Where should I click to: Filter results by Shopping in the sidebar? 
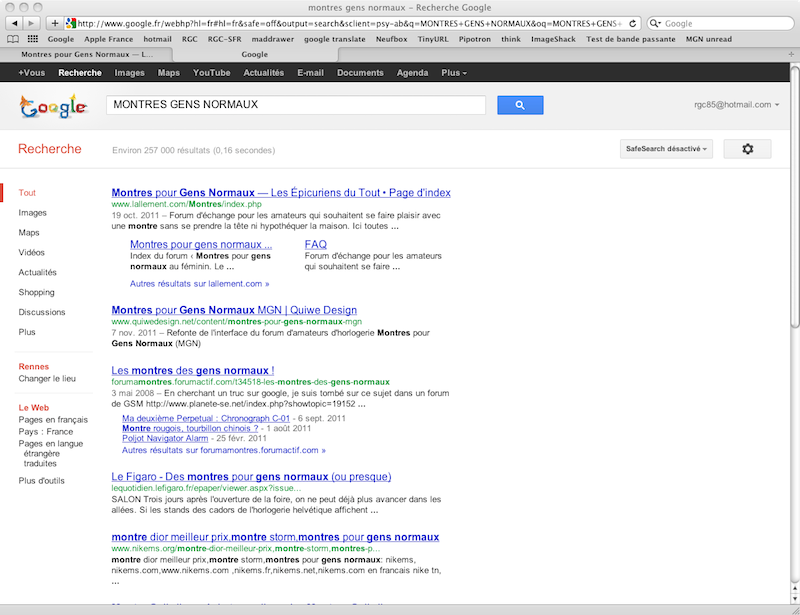coord(36,292)
